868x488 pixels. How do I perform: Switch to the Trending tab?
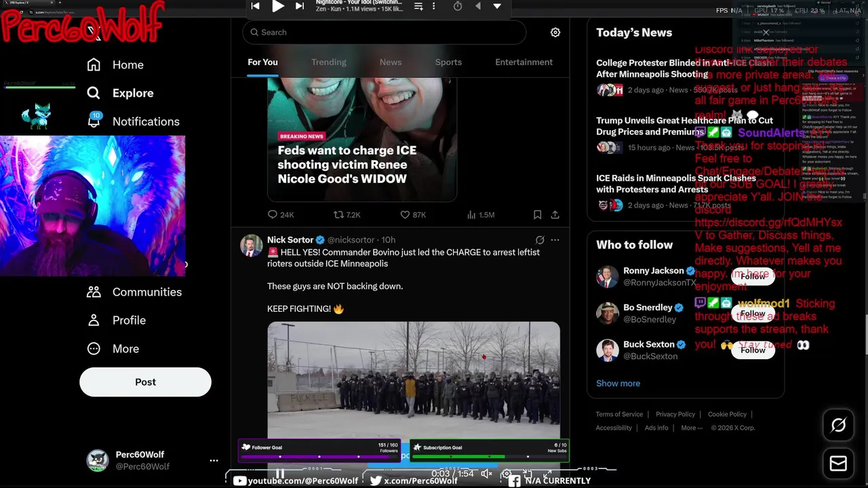tap(329, 62)
